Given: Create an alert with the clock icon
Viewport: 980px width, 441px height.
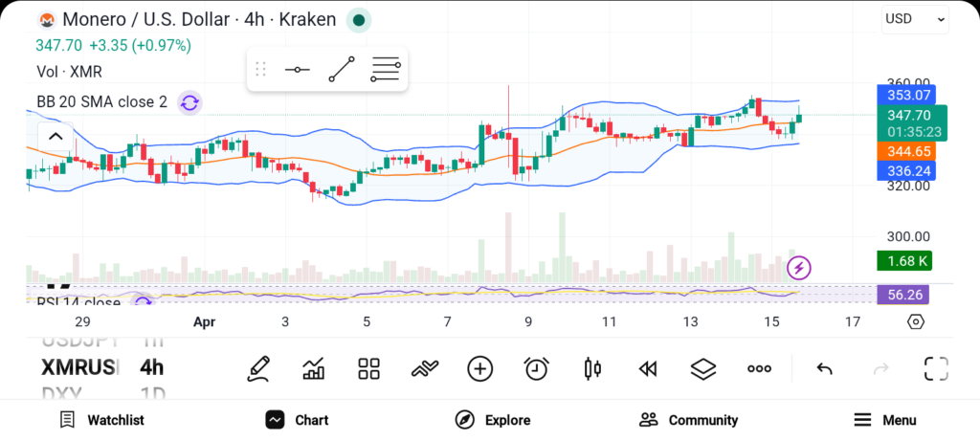Looking at the screenshot, I should [x=536, y=368].
